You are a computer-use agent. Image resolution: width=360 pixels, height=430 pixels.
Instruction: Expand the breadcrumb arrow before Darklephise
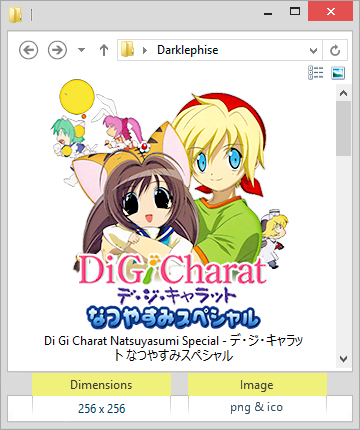[145, 50]
